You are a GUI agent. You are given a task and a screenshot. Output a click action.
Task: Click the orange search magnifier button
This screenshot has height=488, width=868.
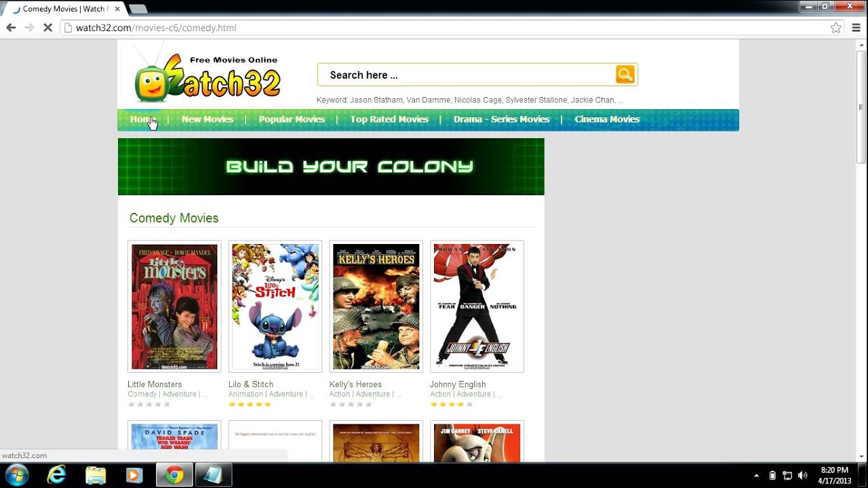[x=625, y=75]
